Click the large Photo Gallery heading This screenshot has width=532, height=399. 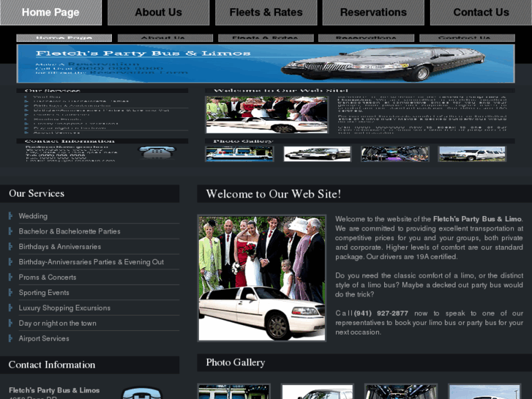pyautogui.click(x=236, y=362)
